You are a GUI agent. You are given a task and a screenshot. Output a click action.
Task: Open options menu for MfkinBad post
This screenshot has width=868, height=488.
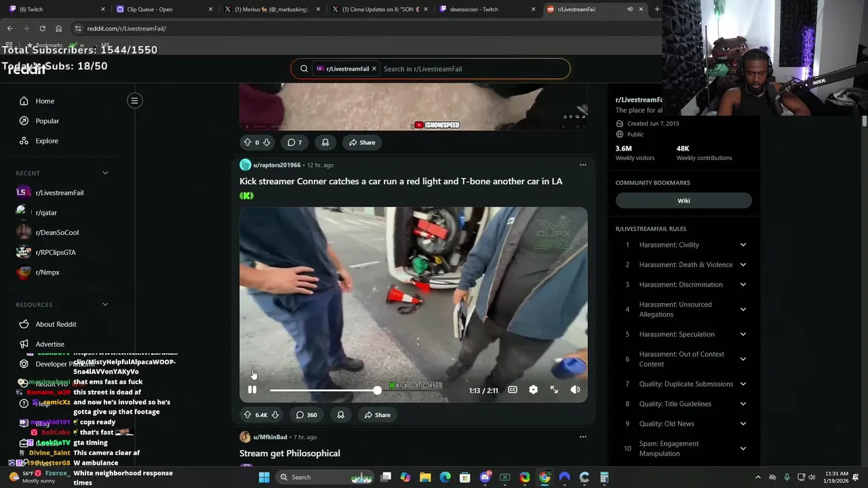[583, 437]
